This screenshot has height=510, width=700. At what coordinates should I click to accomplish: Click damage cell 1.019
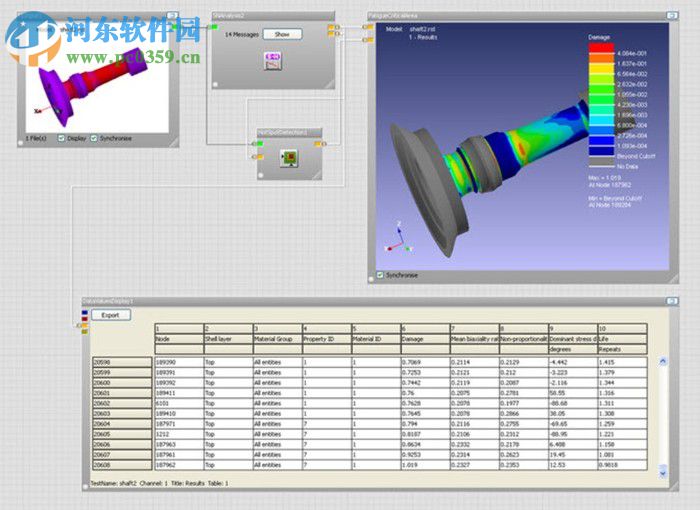point(425,465)
